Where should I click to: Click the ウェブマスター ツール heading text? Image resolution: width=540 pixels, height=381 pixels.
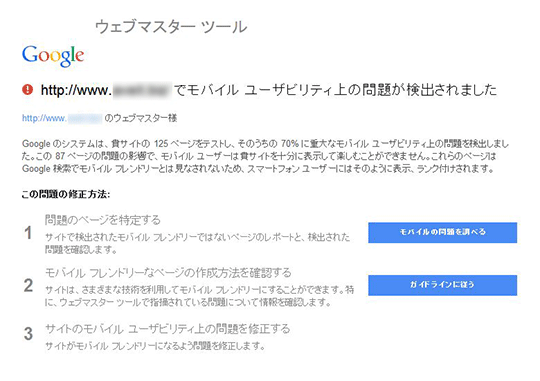pos(171,27)
